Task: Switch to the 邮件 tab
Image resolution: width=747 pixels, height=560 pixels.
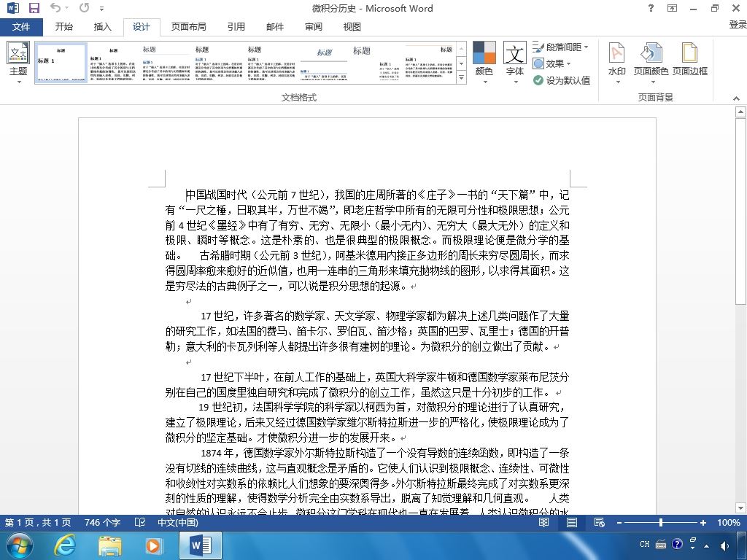Action: [x=275, y=27]
